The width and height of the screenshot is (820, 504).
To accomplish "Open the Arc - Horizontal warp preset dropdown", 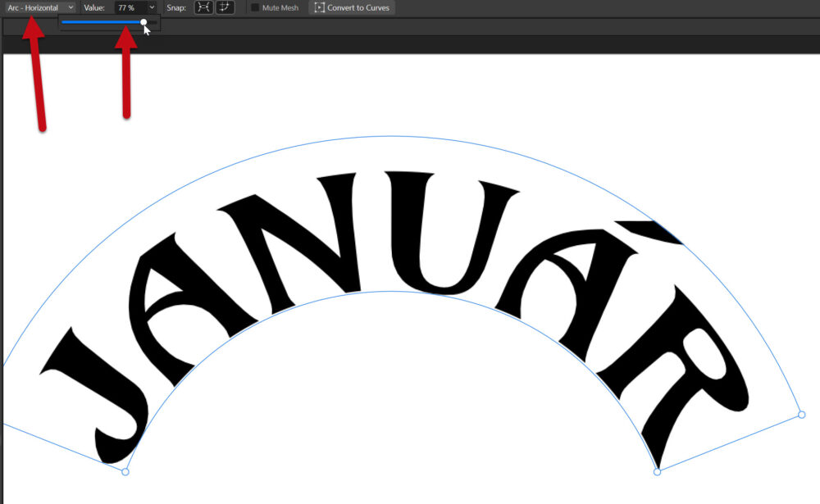I will (x=39, y=7).
